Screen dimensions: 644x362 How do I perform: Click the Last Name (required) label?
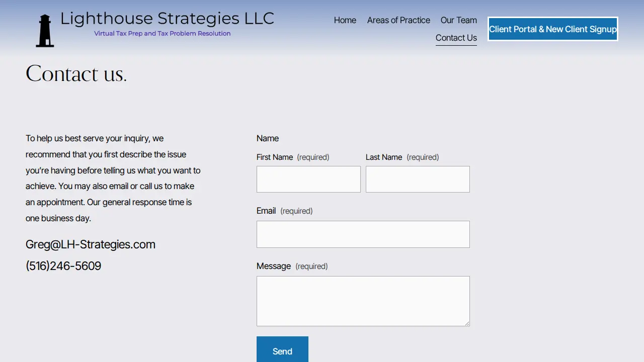pyautogui.click(x=403, y=157)
